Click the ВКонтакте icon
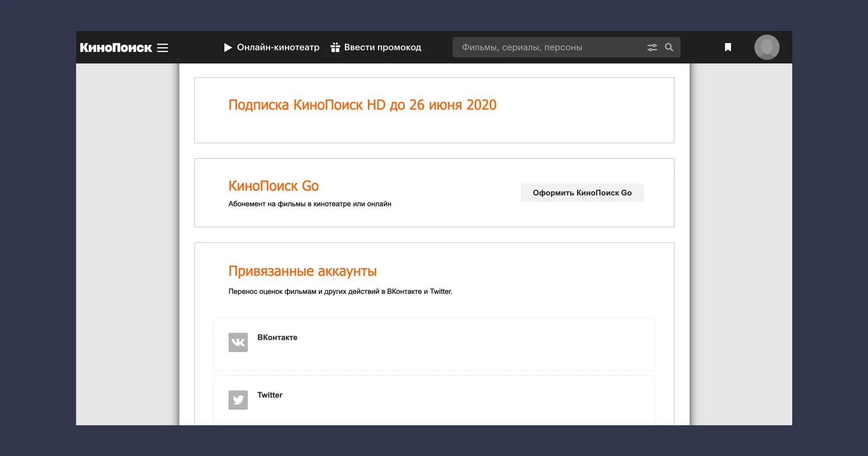Image resolution: width=868 pixels, height=456 pixels. tap(238, 342)
